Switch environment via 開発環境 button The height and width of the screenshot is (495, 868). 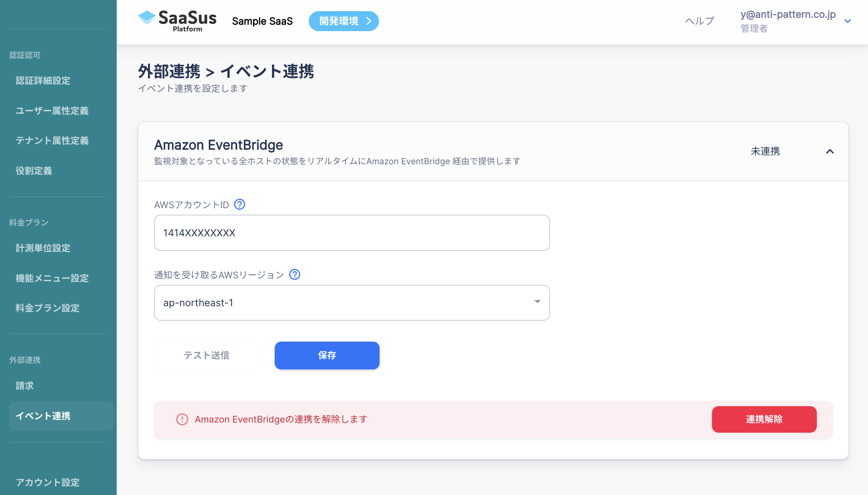coord(343,21)
